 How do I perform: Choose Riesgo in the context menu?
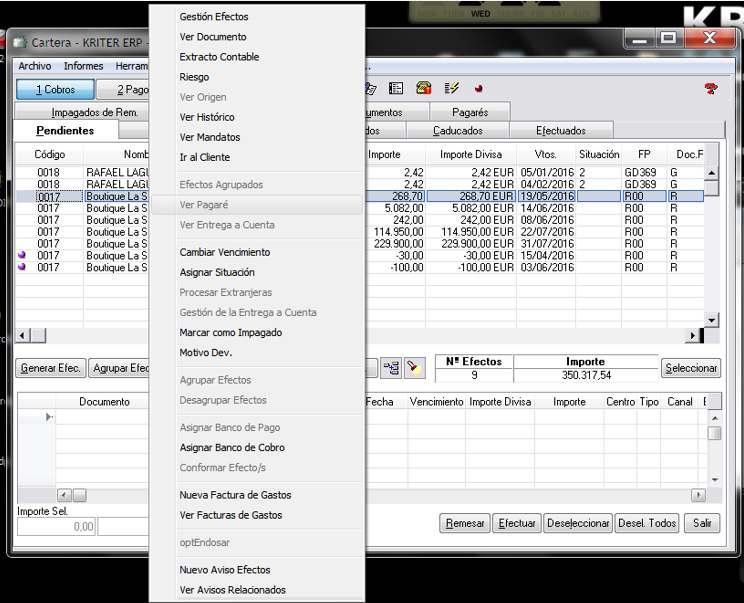click(194, 77)
